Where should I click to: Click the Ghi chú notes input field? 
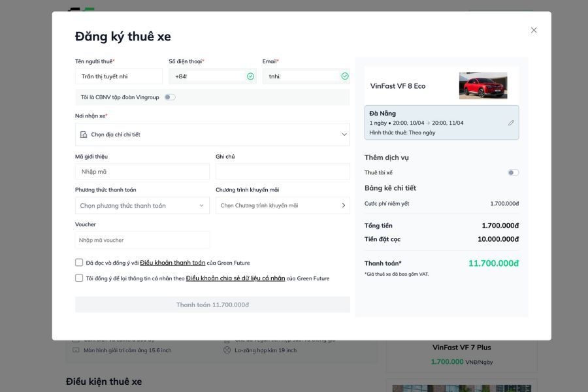click(283, 172)
